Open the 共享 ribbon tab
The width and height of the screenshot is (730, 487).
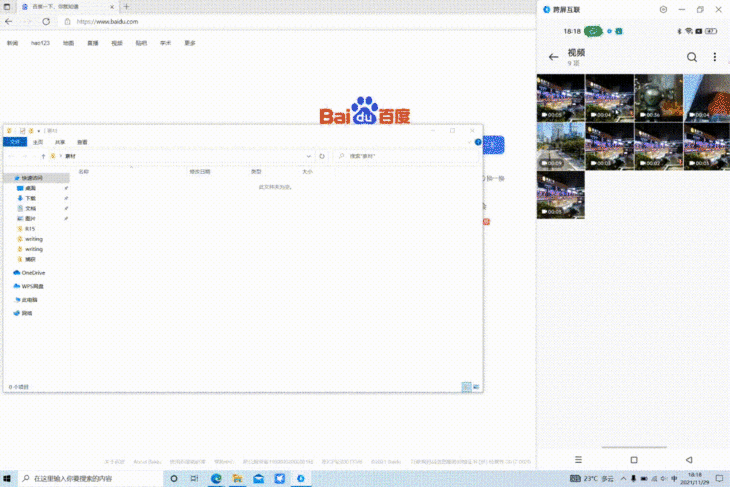point(60,142)
